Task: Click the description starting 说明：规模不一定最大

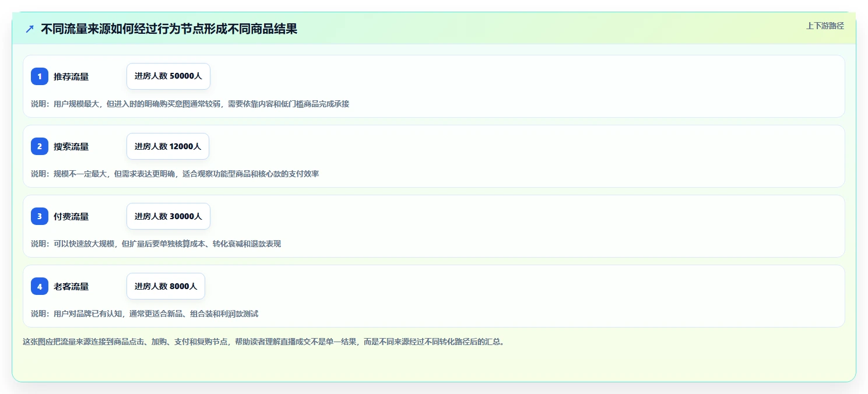Action: click(x=175, y=174)
